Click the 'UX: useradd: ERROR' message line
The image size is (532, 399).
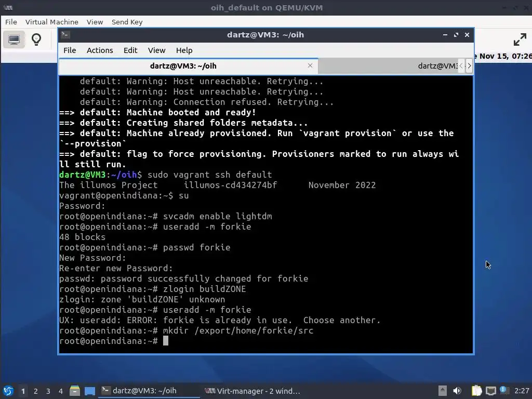(x=220, y=320)
